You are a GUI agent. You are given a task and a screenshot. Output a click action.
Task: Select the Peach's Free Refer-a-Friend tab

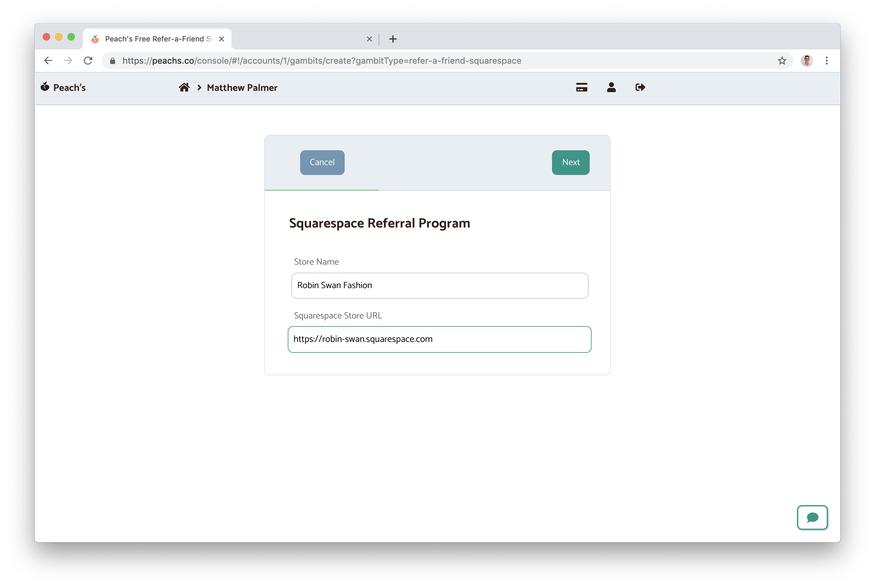[157, 39]
